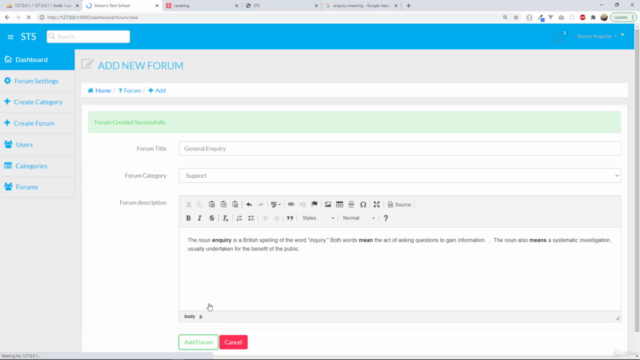640x360 pixels.
Task: Click Paste from Word icon
Action: click(x=235, y=204)
